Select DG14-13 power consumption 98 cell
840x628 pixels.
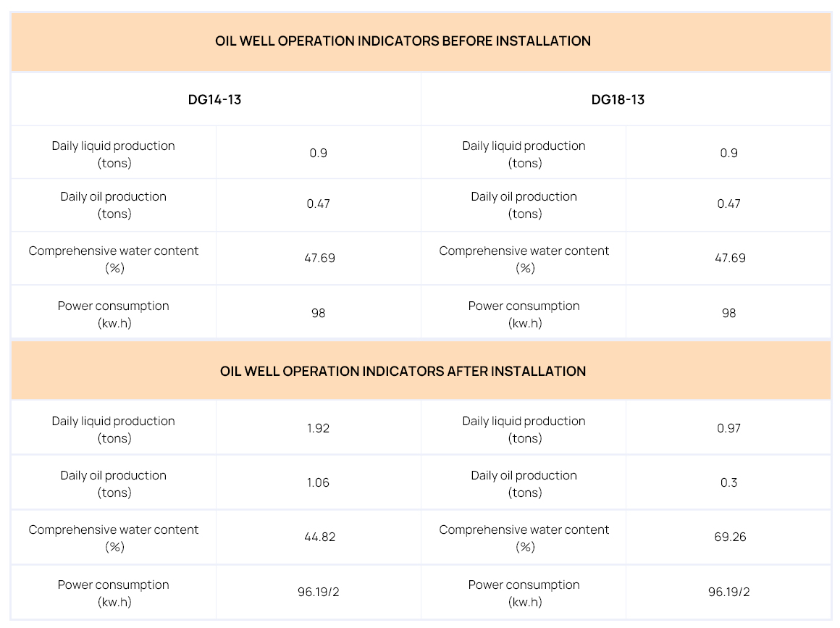[318, 313]
